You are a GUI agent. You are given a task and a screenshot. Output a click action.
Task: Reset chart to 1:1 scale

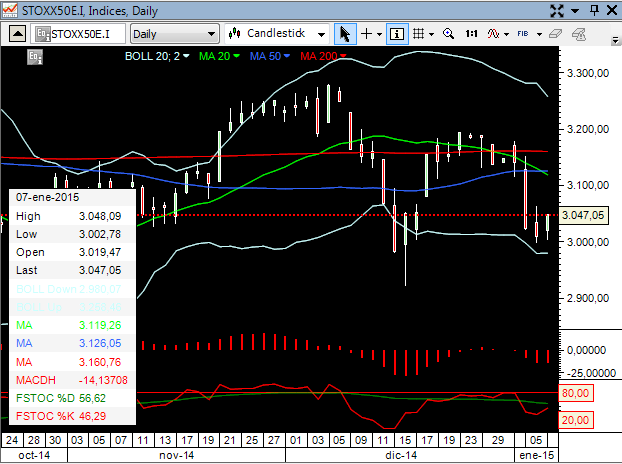471,34
